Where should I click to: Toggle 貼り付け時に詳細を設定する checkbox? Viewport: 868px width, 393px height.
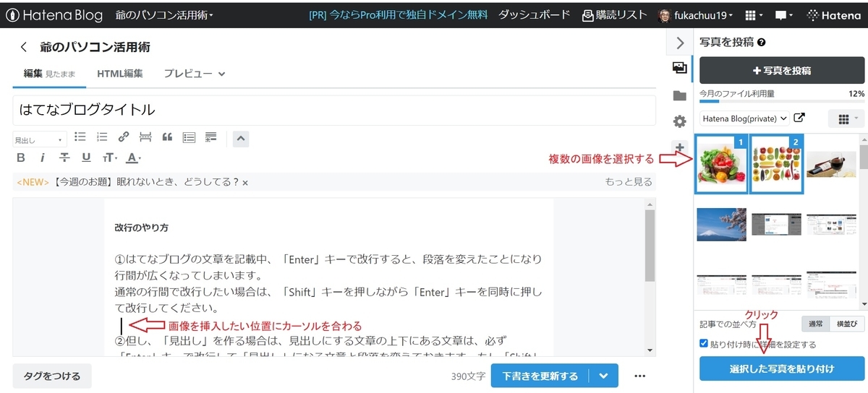pyautogui.click(x=705, y=344)
